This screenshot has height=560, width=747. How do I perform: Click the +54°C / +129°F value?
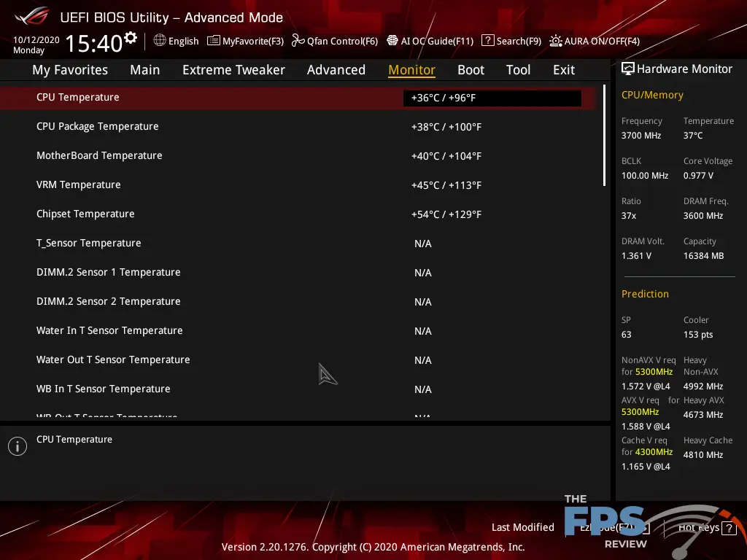(446, 214)
